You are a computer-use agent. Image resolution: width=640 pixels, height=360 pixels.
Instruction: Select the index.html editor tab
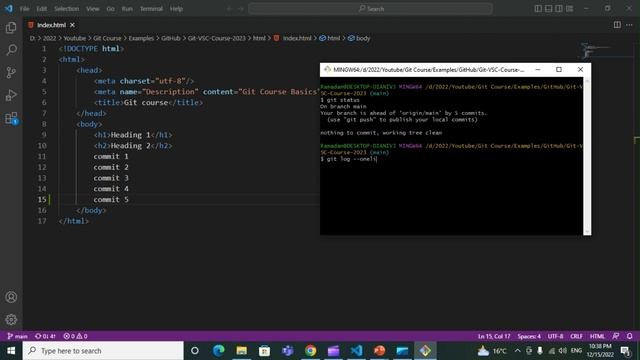tap(52, 25)
